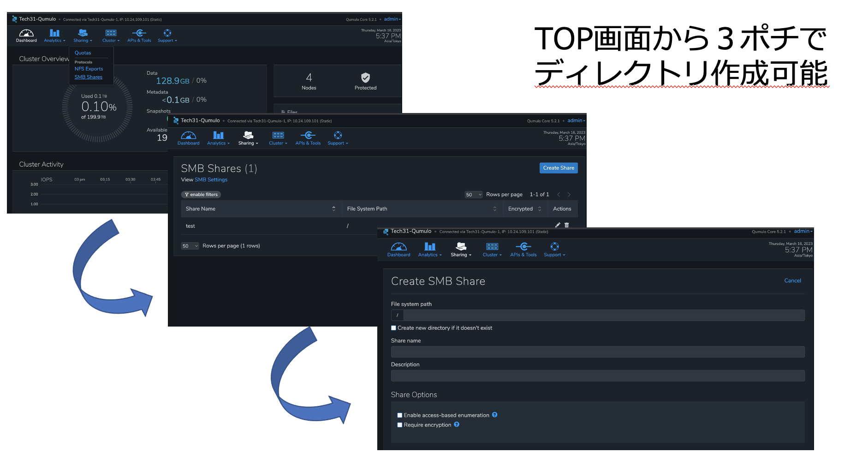
Task: Click help icon beside Require encryption
Action: (457, 424)
